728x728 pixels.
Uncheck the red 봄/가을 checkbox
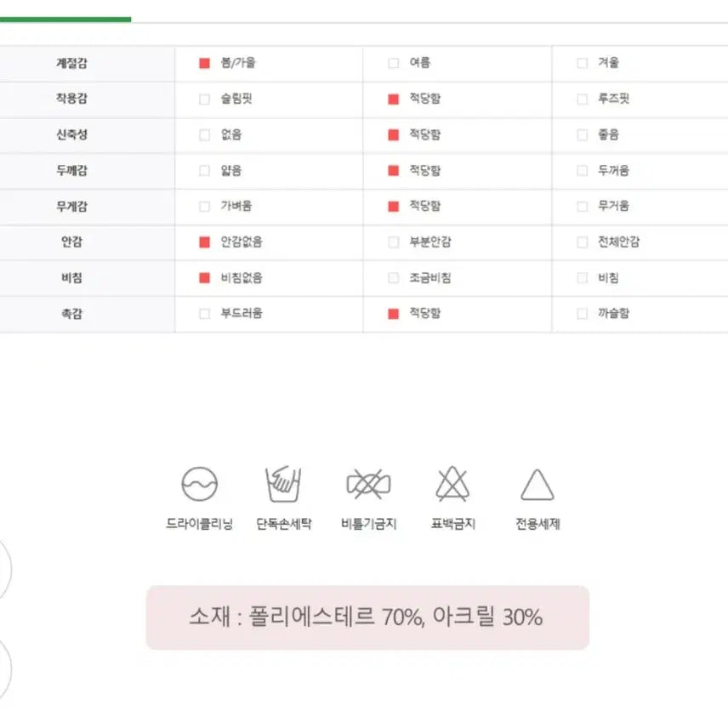[204, 63]
